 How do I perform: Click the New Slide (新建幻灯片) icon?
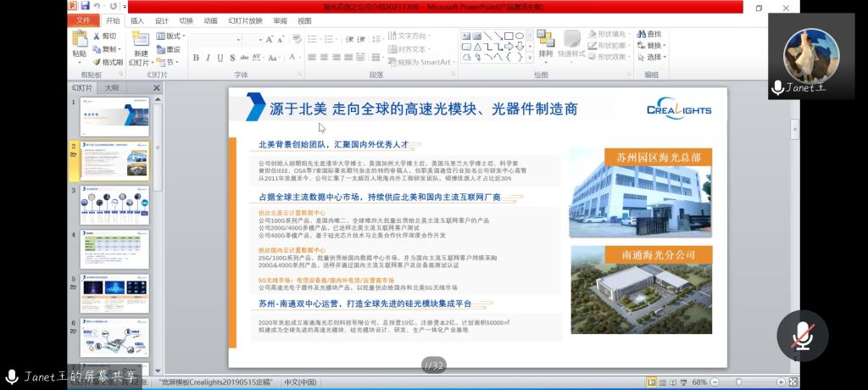(x=141, y=39)
